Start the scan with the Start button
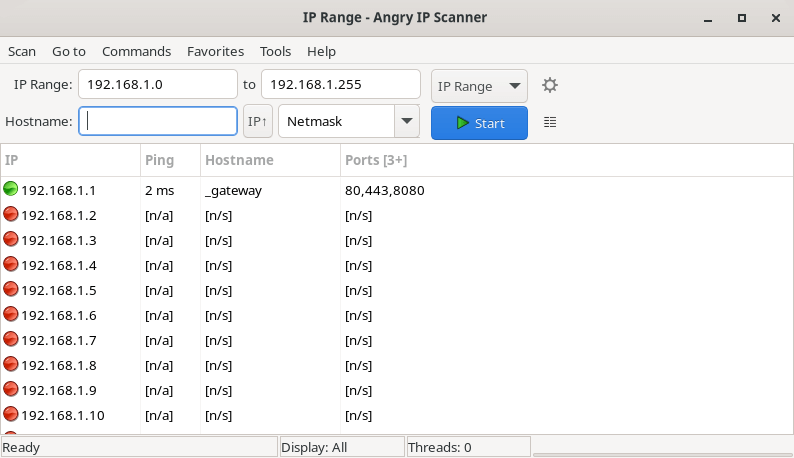 (x=479, y=123)
